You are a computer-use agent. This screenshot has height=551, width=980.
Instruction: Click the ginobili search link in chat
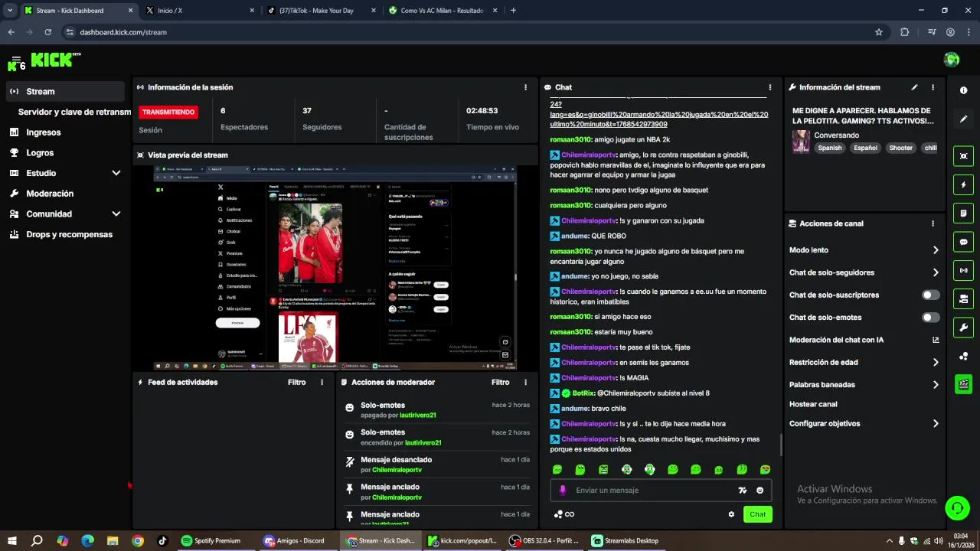pyautogui.click(x=658, y=114)
